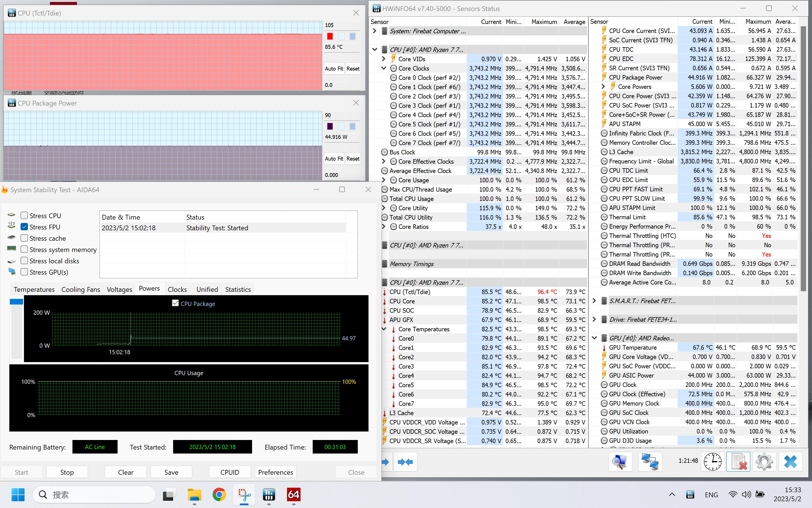Screen dimensions: 812x508
Task: Collapse the CPU [#0]: AMD Ryzen 7 top node
Action: [375, 50]
